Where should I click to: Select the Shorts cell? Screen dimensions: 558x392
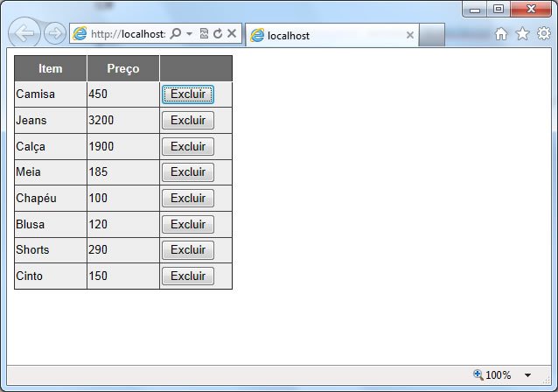click(51, 250)
